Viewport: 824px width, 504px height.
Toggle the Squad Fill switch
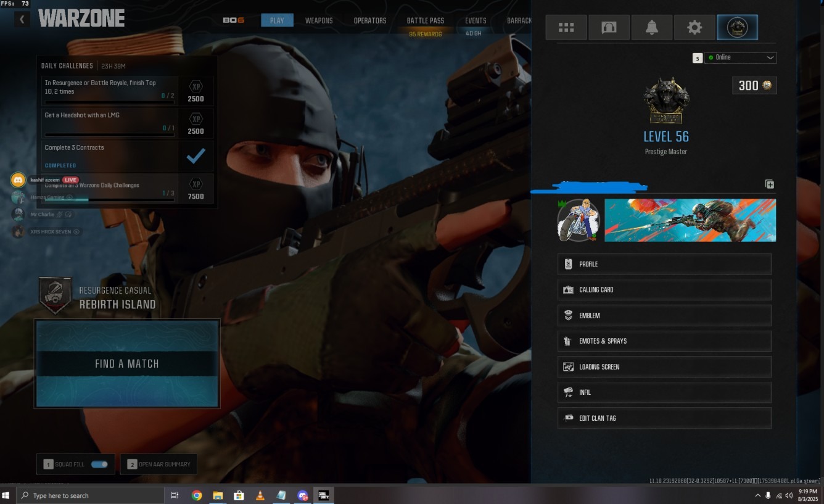tap(99, 464)
